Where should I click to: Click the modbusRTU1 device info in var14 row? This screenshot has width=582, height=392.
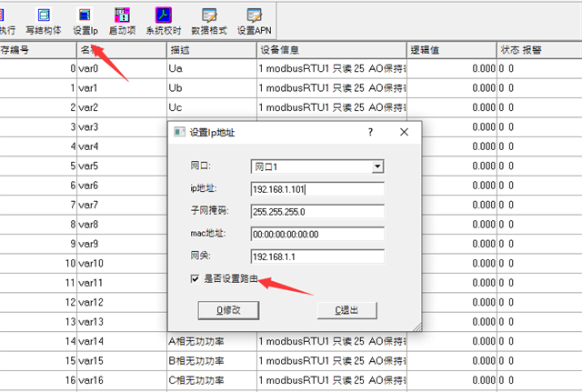[332, 341]
